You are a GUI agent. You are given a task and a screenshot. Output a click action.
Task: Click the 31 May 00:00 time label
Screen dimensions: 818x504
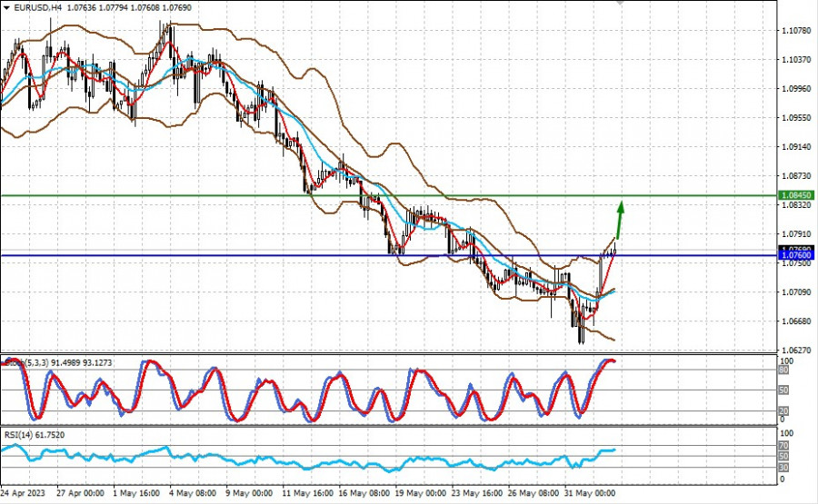point(591,492)
